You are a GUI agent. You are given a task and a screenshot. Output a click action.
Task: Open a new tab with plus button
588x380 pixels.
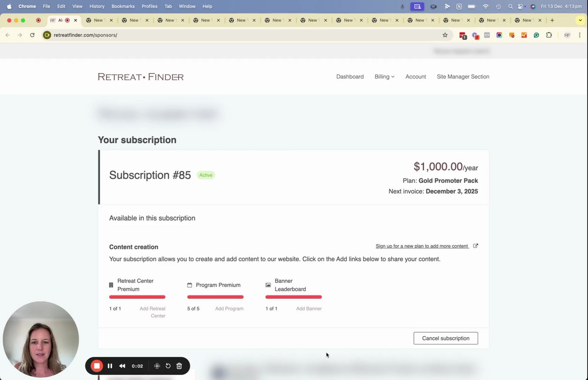552,20
